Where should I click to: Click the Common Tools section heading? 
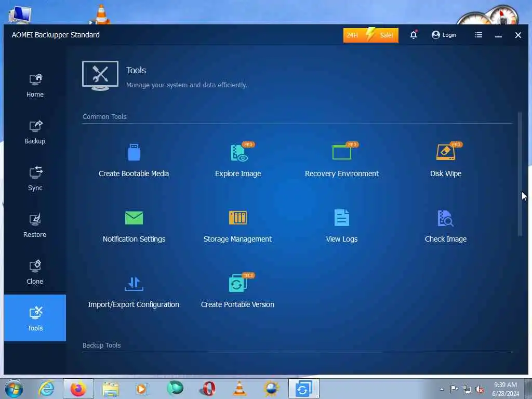[x=104, y=116]
